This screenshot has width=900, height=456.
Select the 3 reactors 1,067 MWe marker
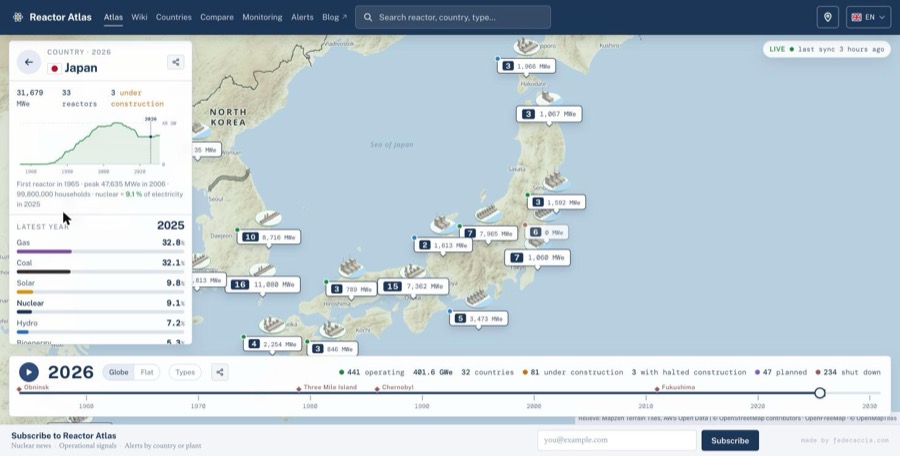coord(549,114)
